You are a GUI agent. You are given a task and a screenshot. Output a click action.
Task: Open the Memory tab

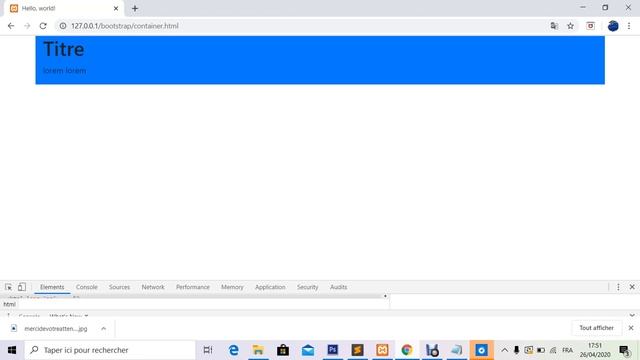click(232, 287)
